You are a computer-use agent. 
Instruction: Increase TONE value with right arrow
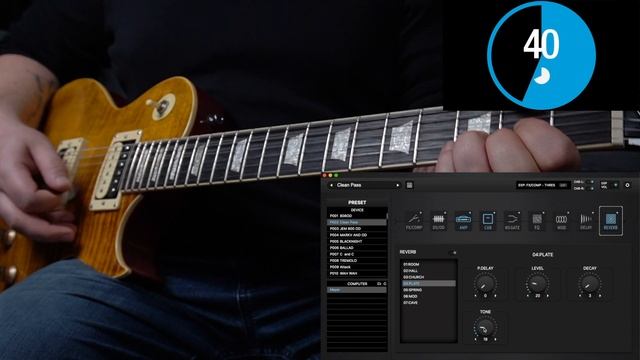(x=495, y=339)
